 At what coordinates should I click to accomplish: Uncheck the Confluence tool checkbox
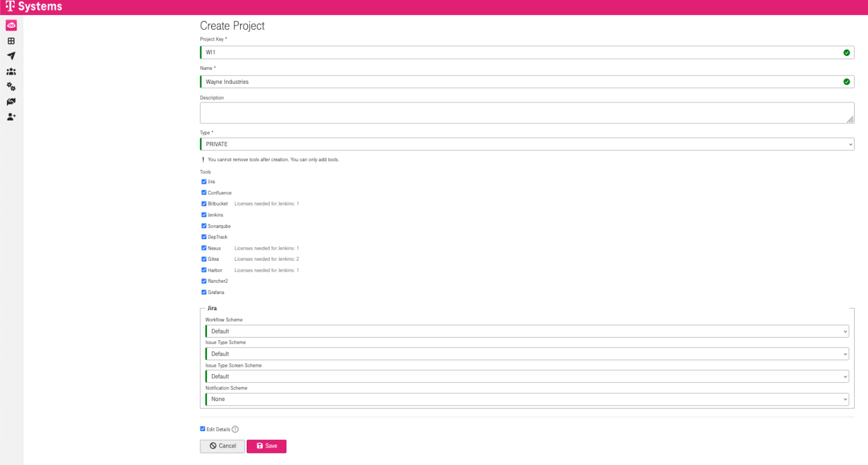tap(204, 193)
